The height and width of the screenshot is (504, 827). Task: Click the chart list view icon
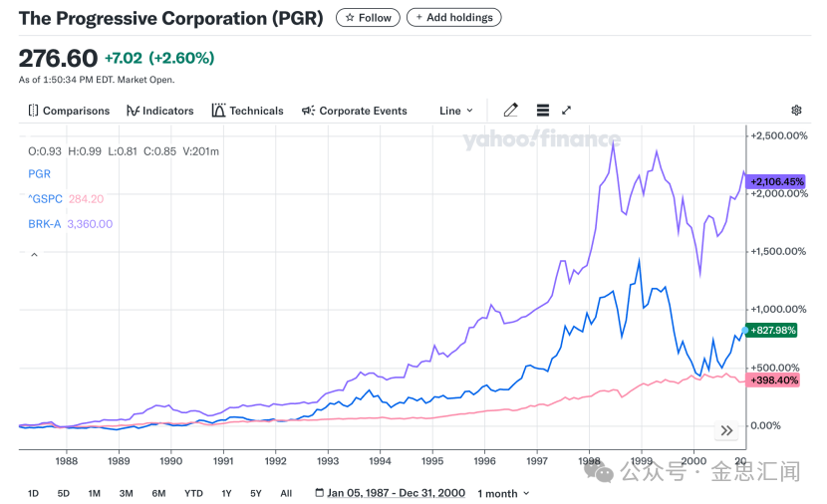pos(543,111)
